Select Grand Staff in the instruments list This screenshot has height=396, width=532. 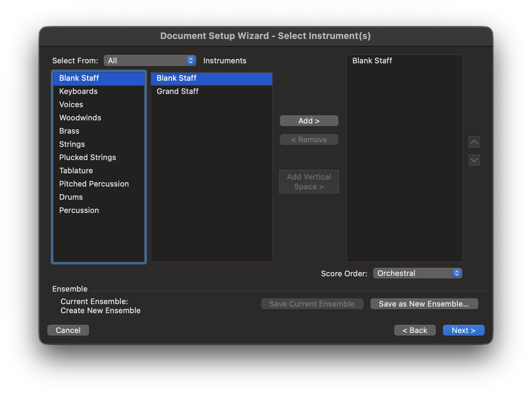pyautogui.click(x=178, y=91)
